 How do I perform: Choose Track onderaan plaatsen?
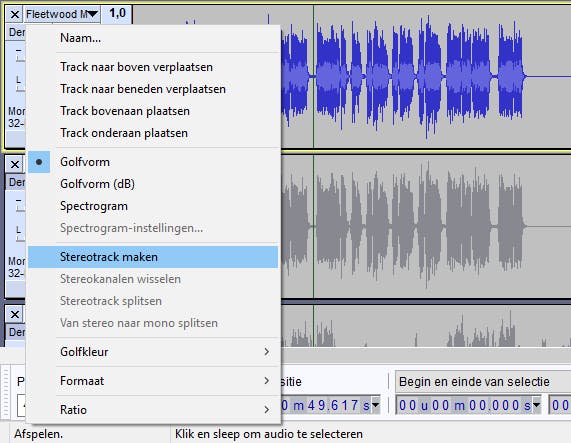[153, 133]
